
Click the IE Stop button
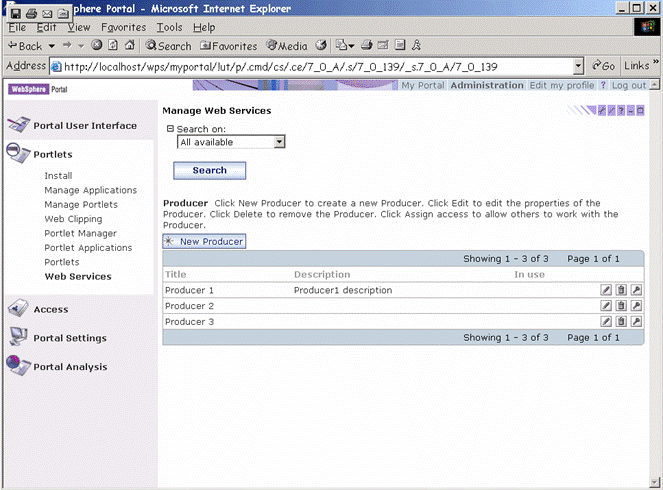click(96, 45)
